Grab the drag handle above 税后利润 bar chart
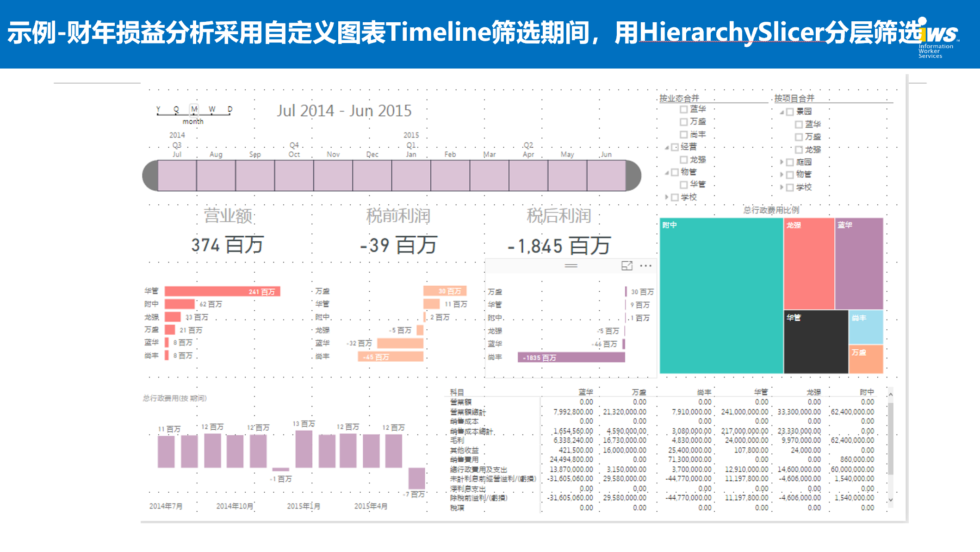 click(571, 266)
